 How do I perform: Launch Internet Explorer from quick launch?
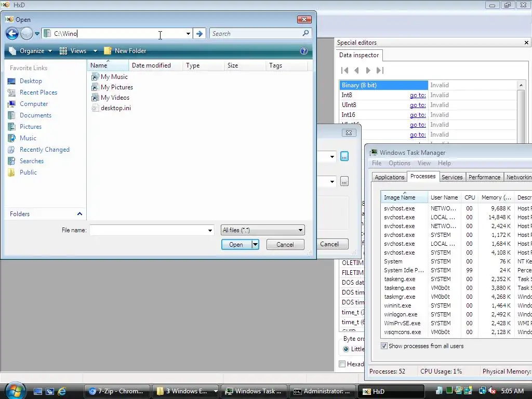click(x=62, y=391)
